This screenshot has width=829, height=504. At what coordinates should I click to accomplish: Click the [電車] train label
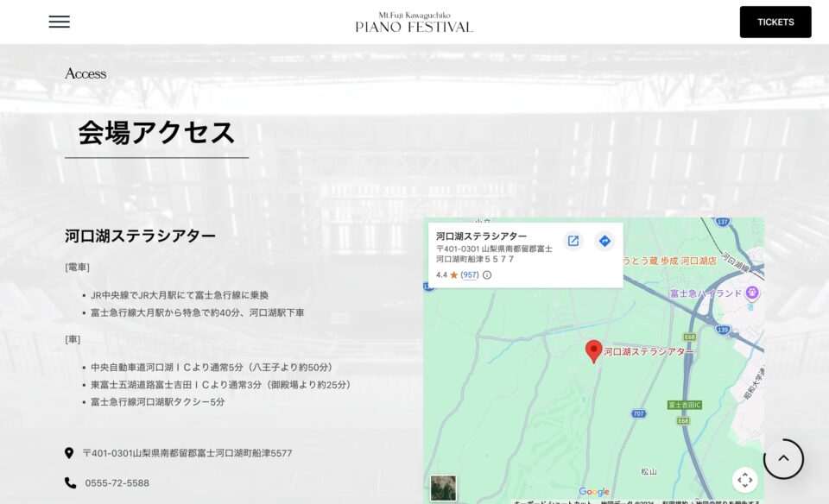(77, 268)
